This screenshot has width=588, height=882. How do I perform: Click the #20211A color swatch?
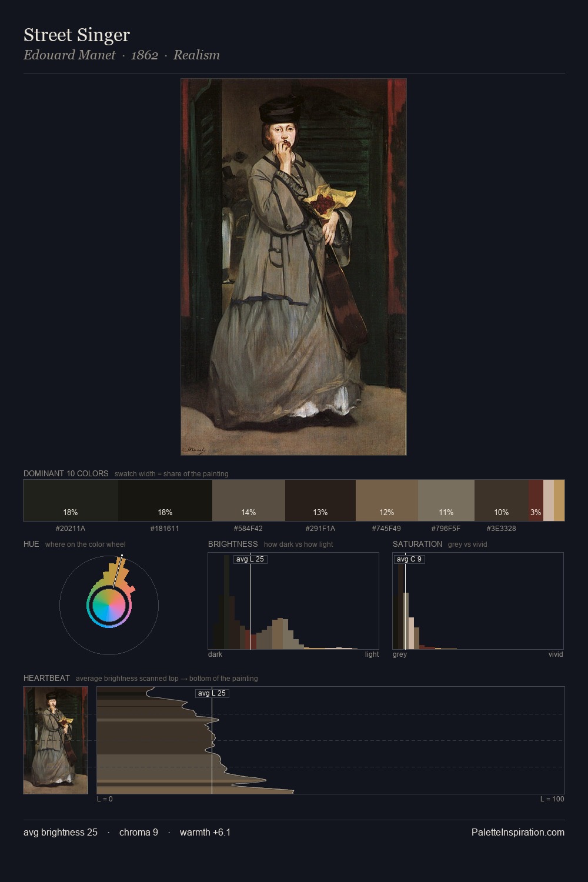point(71,500)
